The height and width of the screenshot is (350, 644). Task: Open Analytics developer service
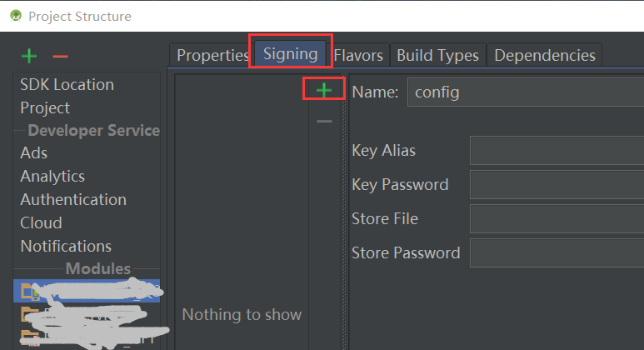tap(52, 177)
